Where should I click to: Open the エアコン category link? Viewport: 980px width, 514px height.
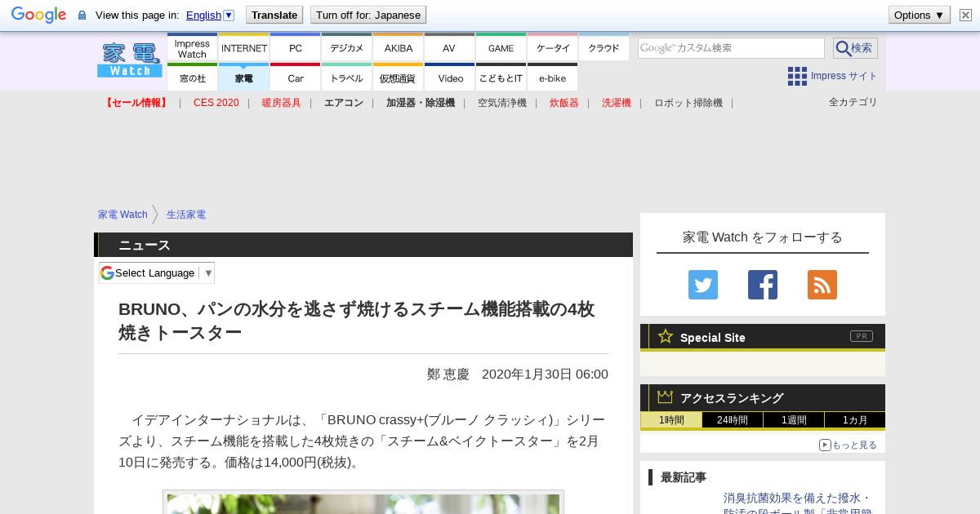pyautogui.click(x=344, y=103)
